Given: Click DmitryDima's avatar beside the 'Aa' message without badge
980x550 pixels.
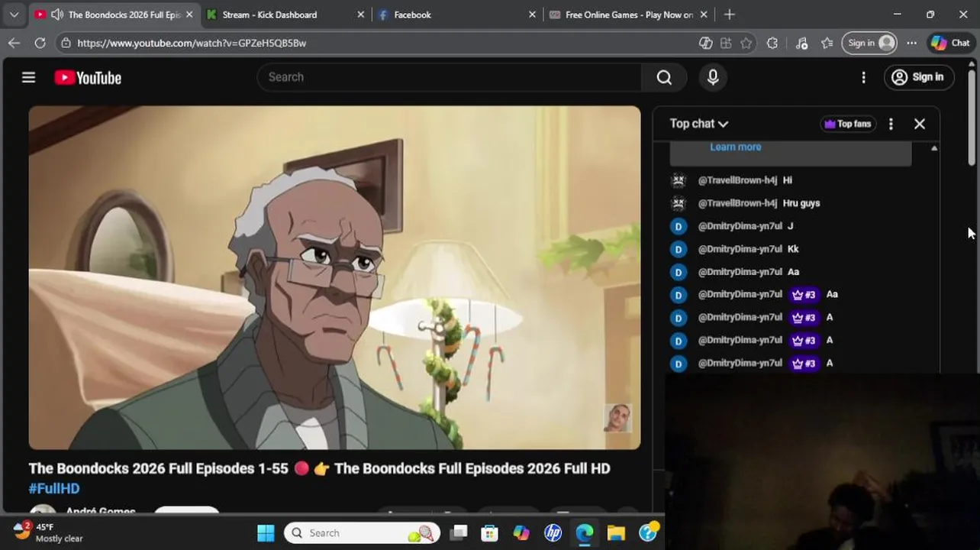Looking at the screenshot, I should (679, 272).
